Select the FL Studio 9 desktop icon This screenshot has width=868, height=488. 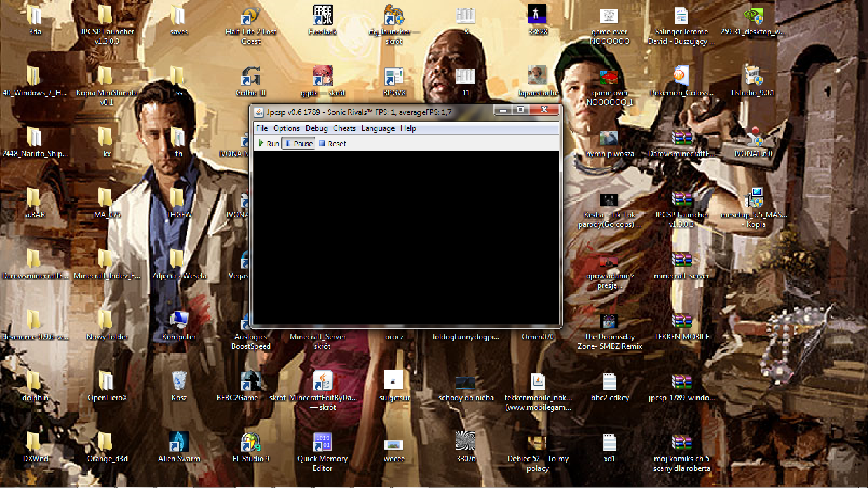tap(250, 442)
